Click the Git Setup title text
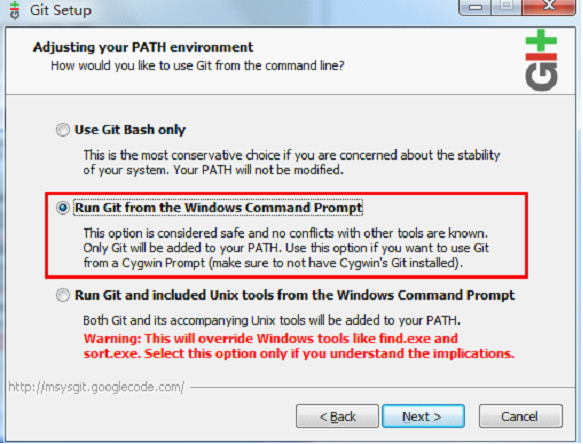This screenshot has height=444, width=583. [x=61, y=10]
